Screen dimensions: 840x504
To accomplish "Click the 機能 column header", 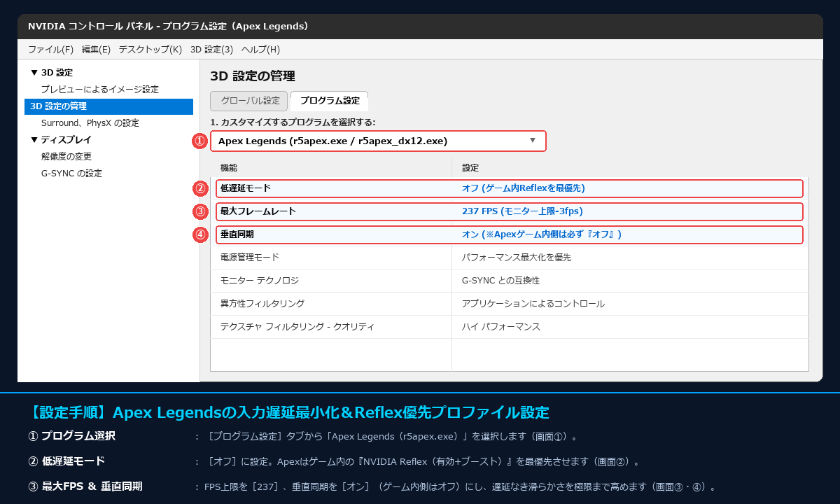I will coord(331,168).
